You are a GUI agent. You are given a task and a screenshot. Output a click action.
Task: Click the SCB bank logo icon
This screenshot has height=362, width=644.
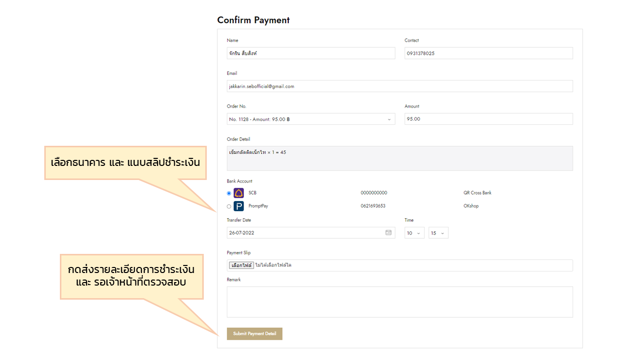(x=238, y=193)
